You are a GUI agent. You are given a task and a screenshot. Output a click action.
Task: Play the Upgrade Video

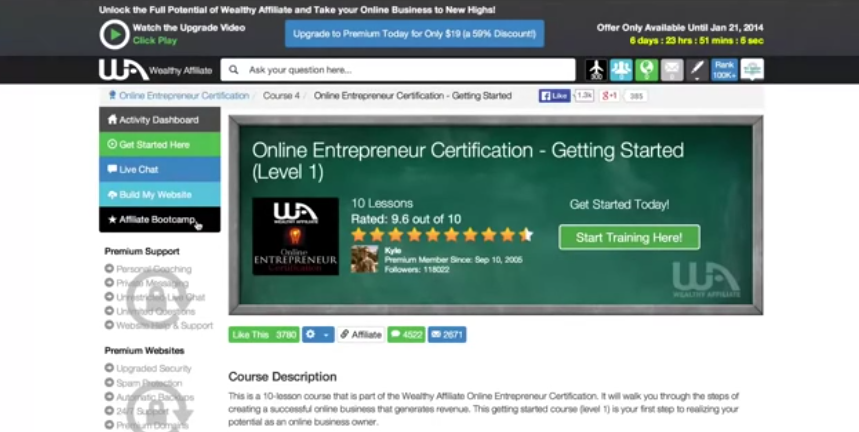pyautogui.click(x=114, y=33)
